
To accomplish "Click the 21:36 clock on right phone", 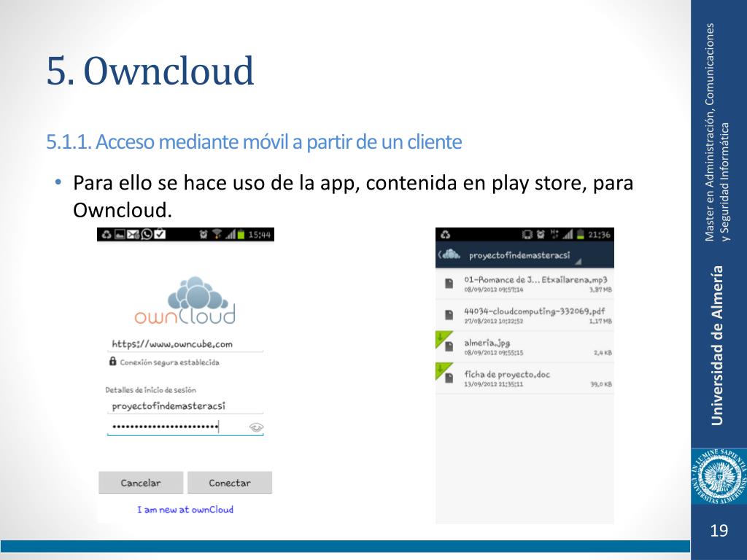I will (599, 235).
